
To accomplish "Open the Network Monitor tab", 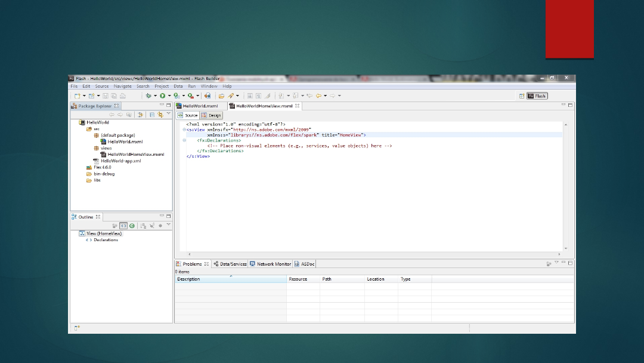I will click(x=271, y=264).
